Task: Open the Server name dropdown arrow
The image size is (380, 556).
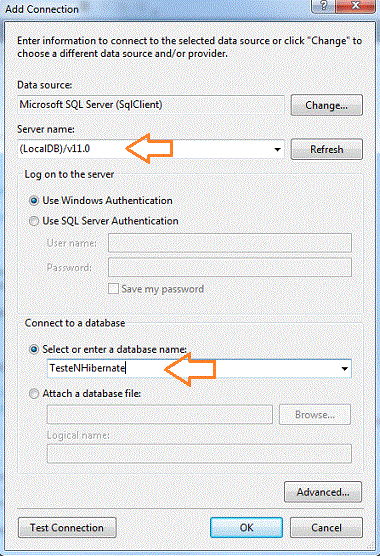Action: 278,150
